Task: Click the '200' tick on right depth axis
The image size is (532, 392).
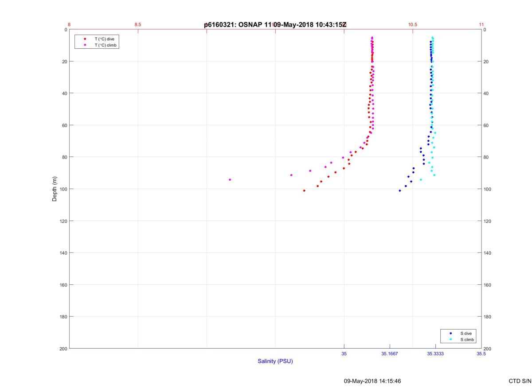Action: tap(488, 349)
